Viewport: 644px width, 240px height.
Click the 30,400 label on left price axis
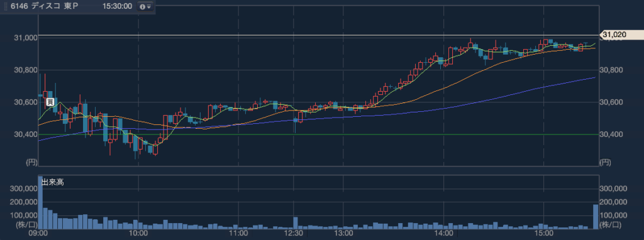coord(25,134)
